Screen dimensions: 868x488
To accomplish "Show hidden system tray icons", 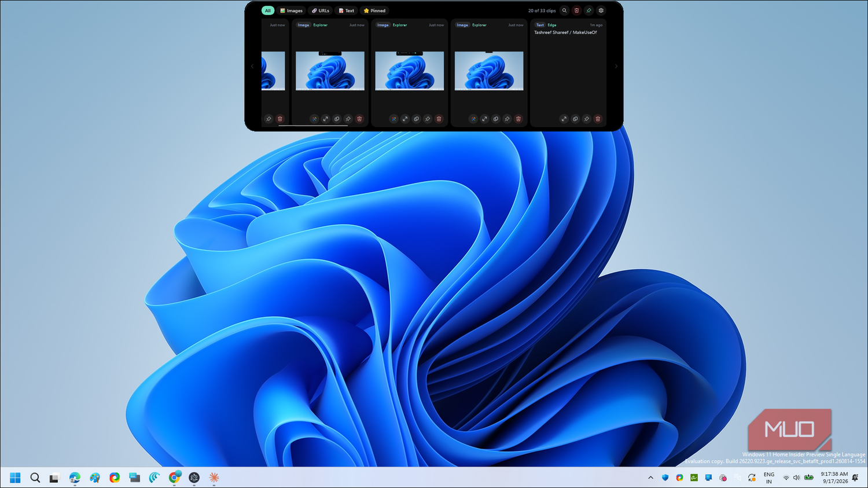I will coord(650,478).
